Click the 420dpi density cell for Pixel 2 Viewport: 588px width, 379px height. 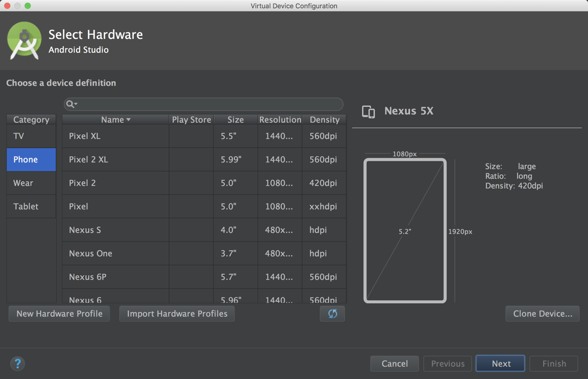click(x=324, y=183)
